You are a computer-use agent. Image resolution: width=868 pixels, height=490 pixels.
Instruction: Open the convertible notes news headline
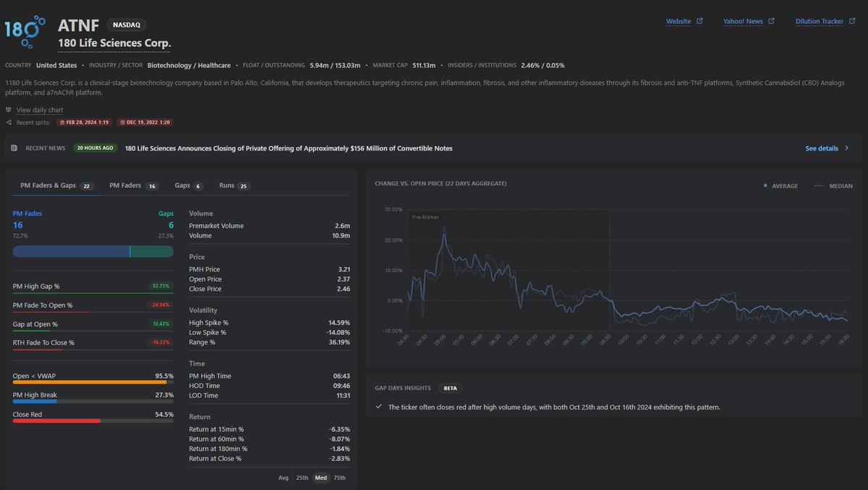click(289, 148)
